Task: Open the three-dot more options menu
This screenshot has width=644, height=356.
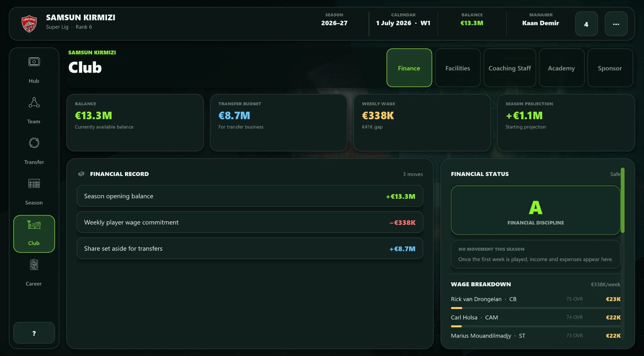Action: 616,24
